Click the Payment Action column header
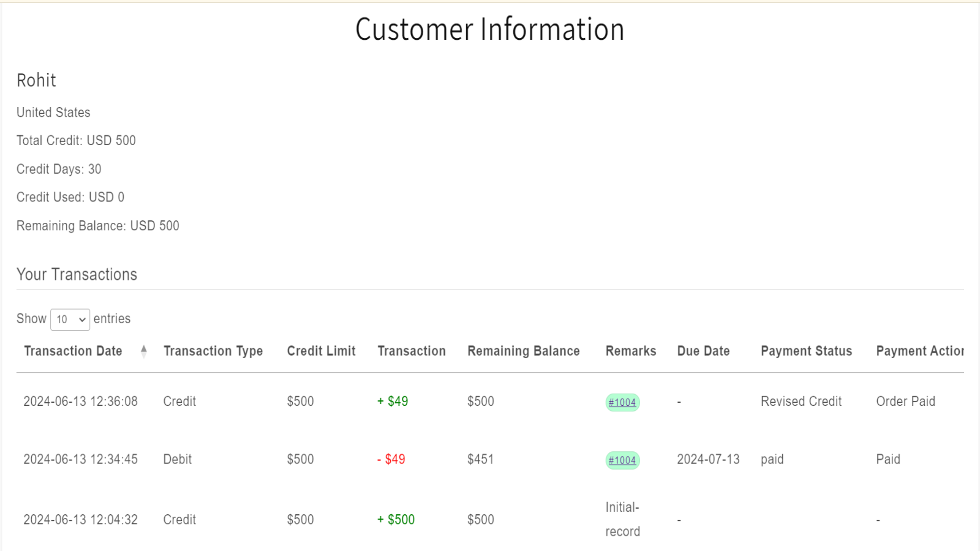Viewport: 980px width, 551px height. (x=922, y=351)
